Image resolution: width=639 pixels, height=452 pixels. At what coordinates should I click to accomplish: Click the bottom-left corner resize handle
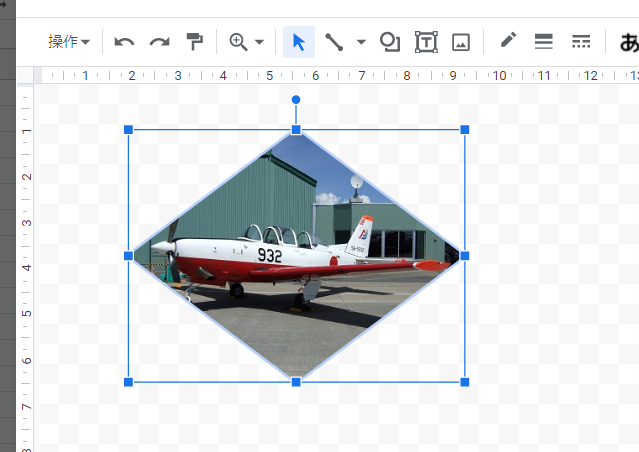[x=128, y=382]
